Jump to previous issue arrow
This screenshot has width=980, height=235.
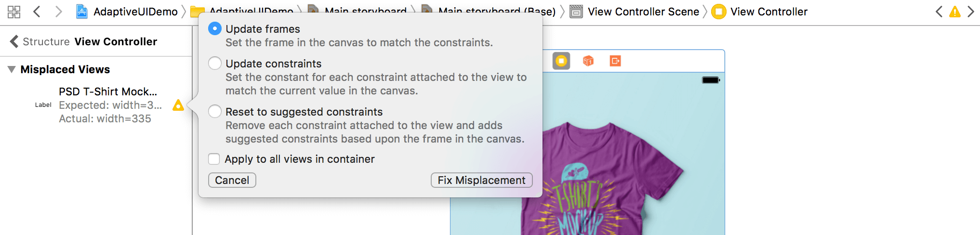tap(939, 12)
